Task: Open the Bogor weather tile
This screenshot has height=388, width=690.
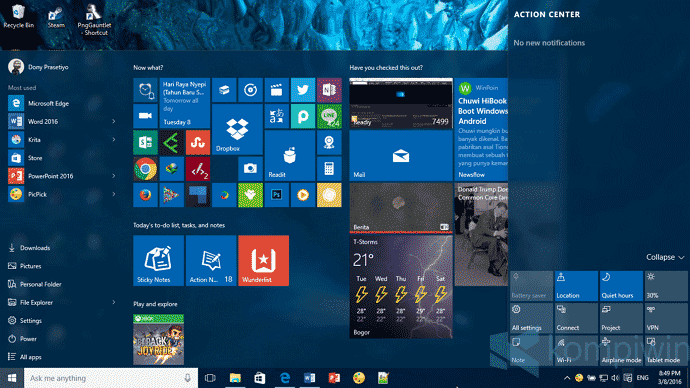Action: click(x=401, y=287)
